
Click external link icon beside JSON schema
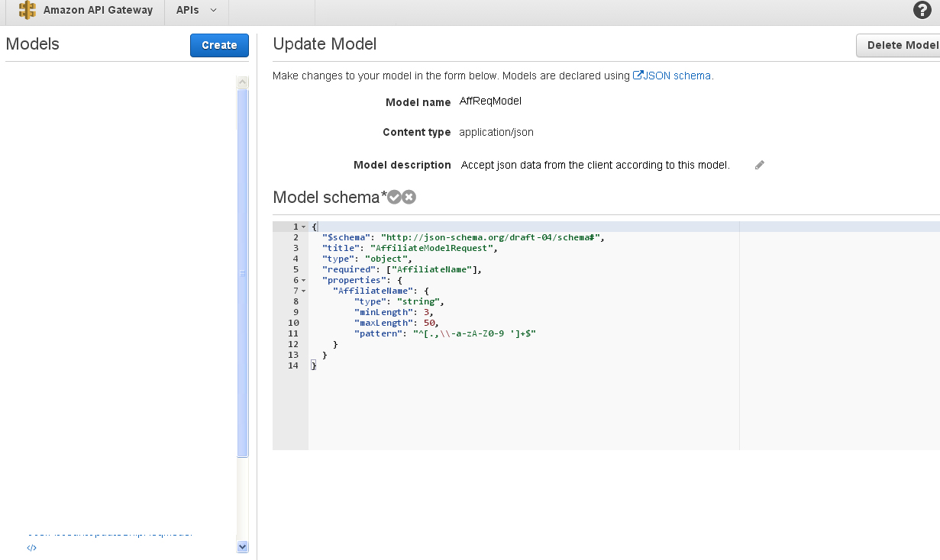[x=638, y=76]
